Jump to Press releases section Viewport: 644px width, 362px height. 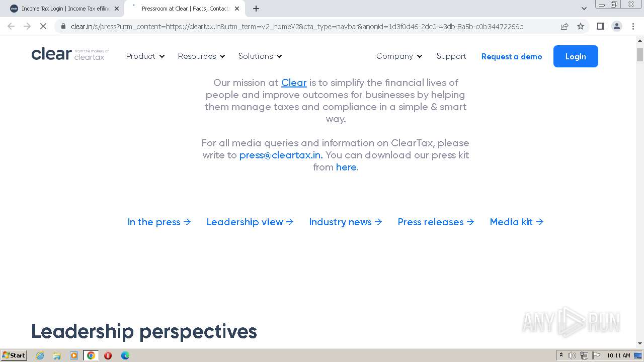point(436,222)
